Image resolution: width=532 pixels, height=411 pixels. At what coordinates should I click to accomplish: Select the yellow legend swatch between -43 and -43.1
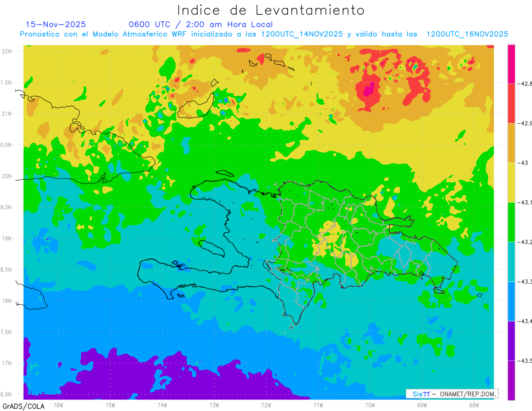pyautogui.click(x=511, y=182)
